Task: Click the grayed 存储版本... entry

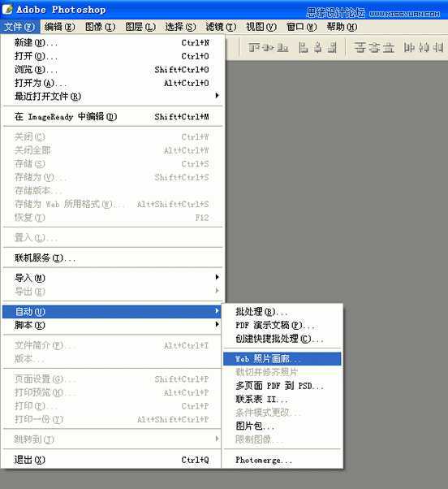Action: 111,191
